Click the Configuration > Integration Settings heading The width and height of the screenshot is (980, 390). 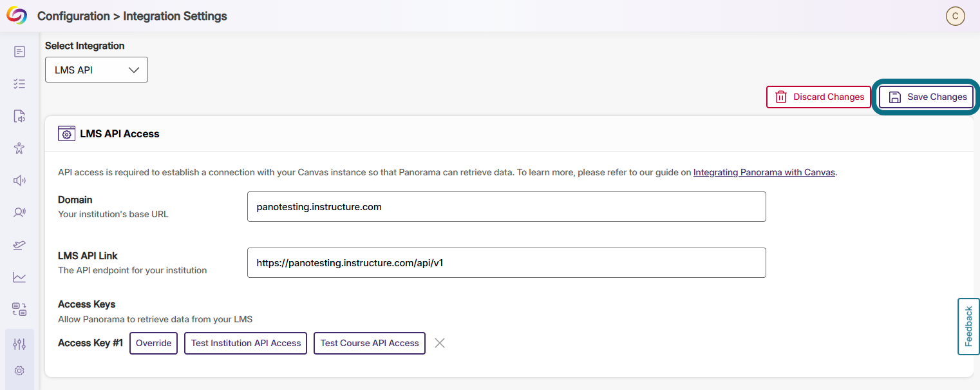tap(132, 16)
